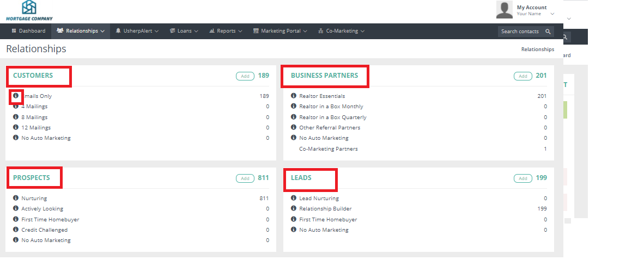
Task: Click the info icon beside 12 Mailings
Action: coord(16,128)
